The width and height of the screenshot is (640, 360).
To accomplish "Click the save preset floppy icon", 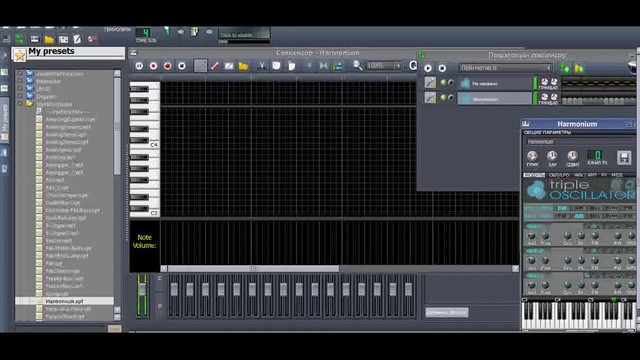I will pyautogui.click(x=624, y=158).
